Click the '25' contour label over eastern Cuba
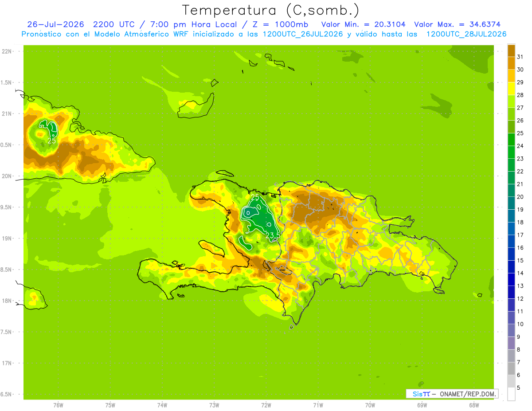 pyautogui.click(x=51, y=141)
